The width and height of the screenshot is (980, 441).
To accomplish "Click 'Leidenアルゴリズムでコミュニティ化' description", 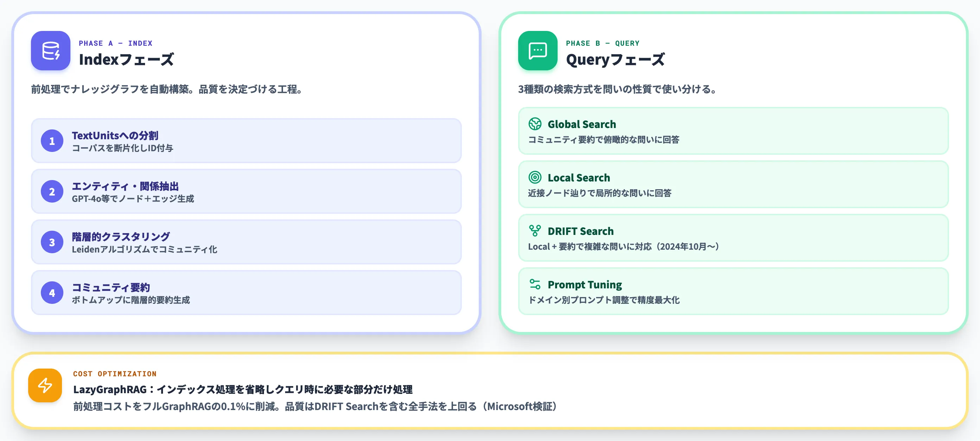I will click(145, 249).
